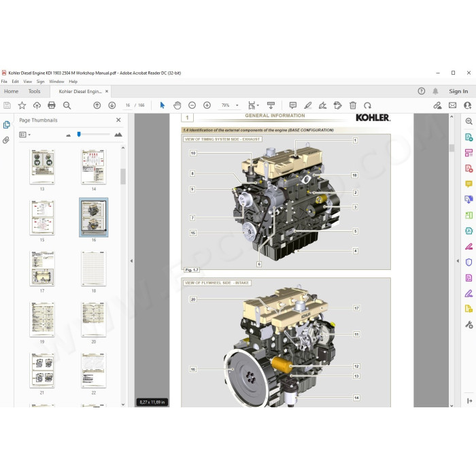The image size is (476, 476).
Task: Click the Protect shield icon
Action: [x=469, y=262]
